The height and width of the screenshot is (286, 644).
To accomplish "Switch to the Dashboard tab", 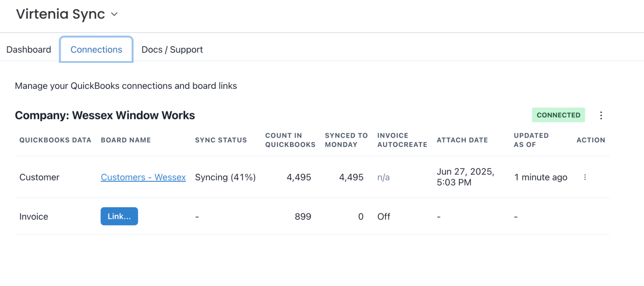I will click(x=29, y=50).
